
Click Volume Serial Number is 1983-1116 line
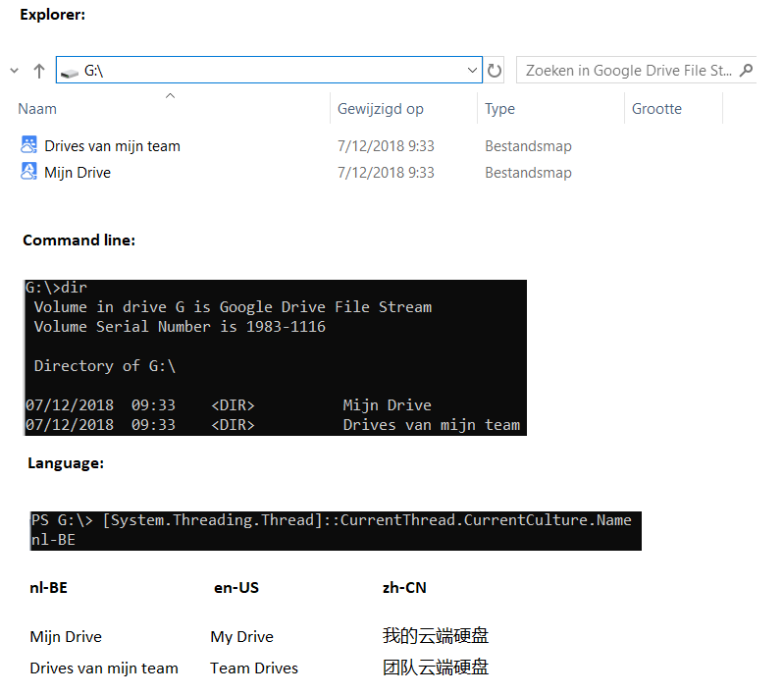click(x=180, y=327)
